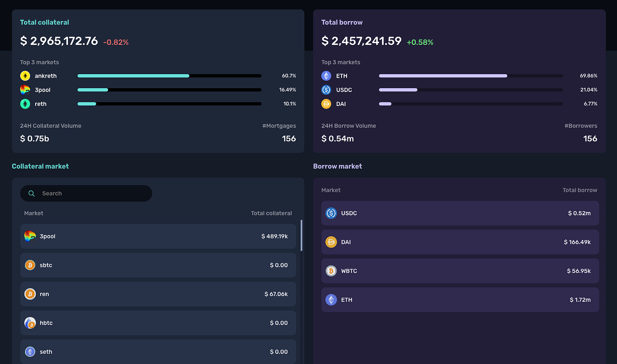Click the ETH icon in Borrow market list

(x=331, y=300)
